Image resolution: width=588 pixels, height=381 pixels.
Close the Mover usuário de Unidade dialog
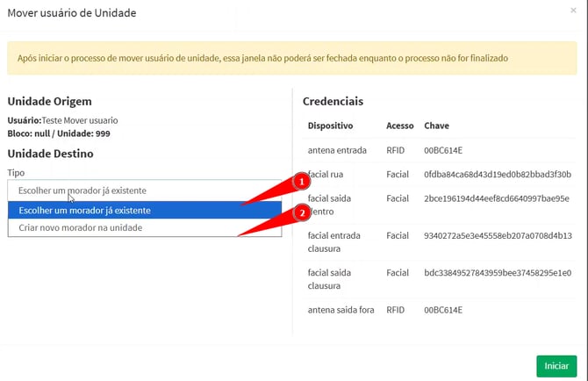coord(573,11)
